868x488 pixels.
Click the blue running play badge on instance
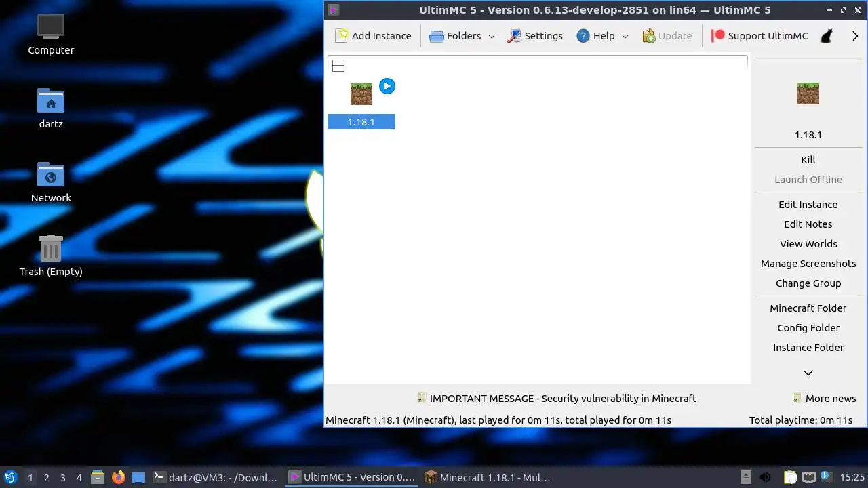click(x=387, y=86)
